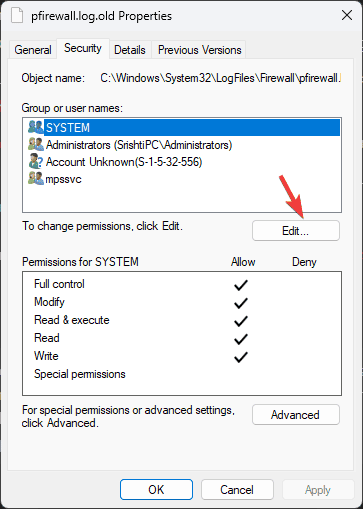Open the Previous Versions tab
This screenshot has width=363, height=509.
tap(199, 50)
